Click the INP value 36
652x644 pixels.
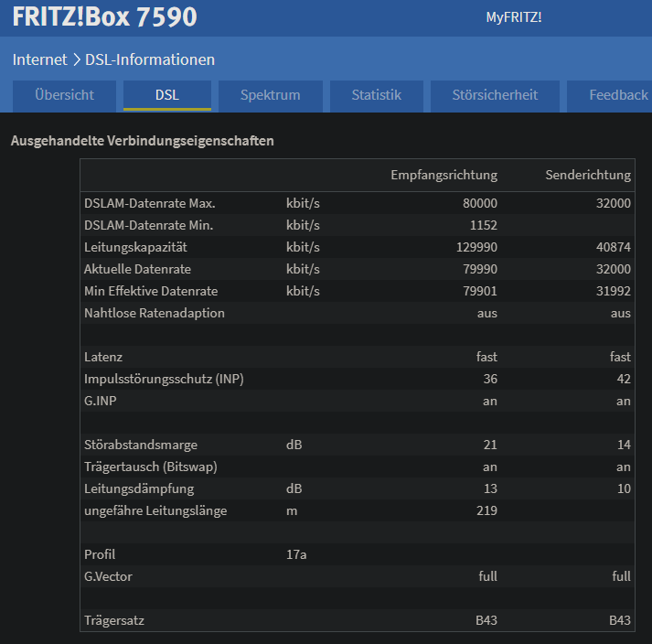[x=490, y=379]
